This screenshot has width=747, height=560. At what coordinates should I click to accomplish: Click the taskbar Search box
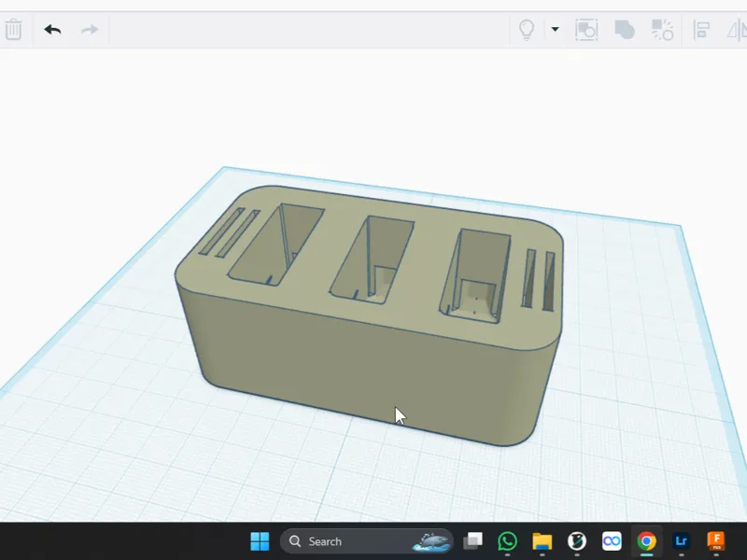pyautogui.click(x=366, y=541)
